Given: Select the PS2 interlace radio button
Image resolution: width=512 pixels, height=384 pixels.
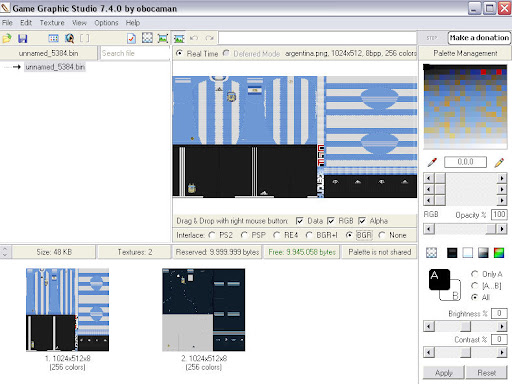Looking at the screenshot, I should click(212, 235).
